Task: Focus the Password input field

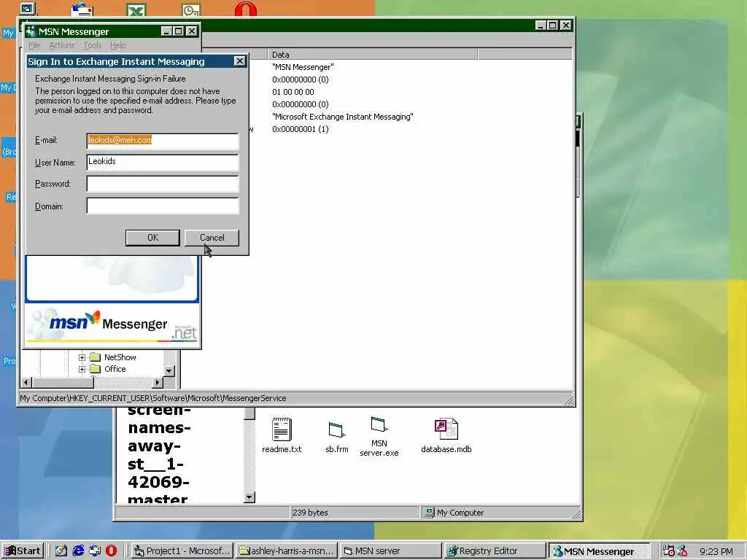Action: (x=163, y=184)
